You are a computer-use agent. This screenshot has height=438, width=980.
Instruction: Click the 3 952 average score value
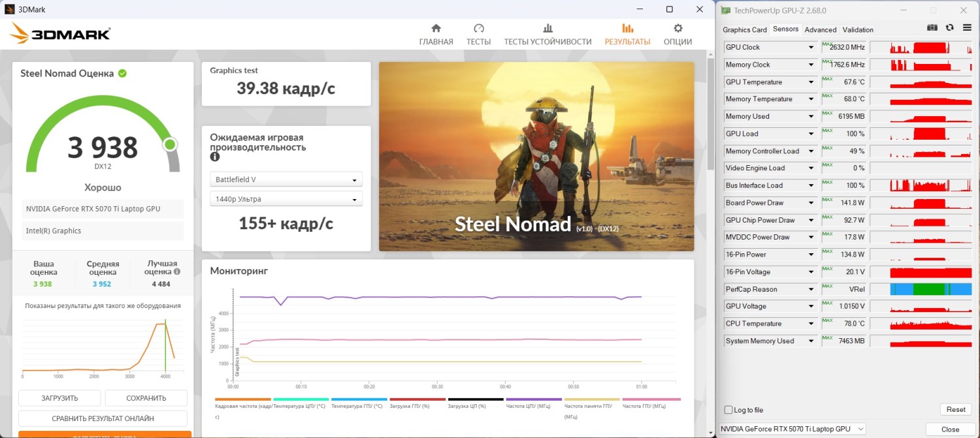(x=103, y=284)
